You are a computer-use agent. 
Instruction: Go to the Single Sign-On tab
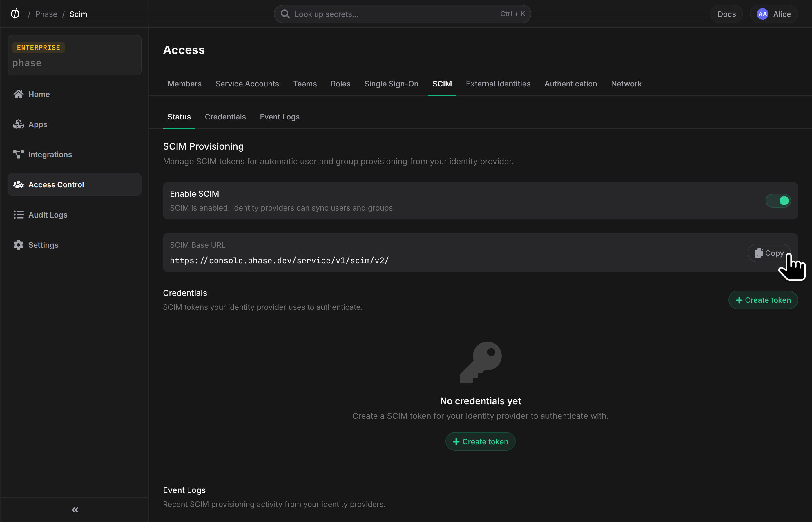click(391, 84)
